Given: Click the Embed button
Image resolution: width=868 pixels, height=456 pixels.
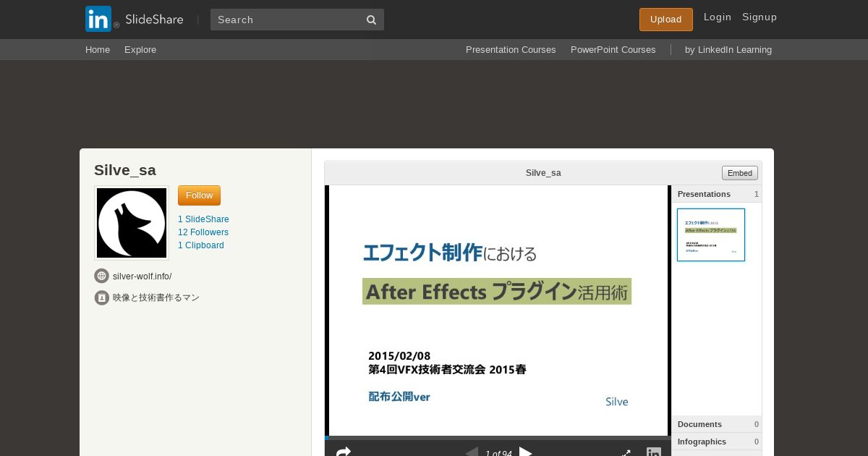Looking at the screenshot, I should 739,173.
